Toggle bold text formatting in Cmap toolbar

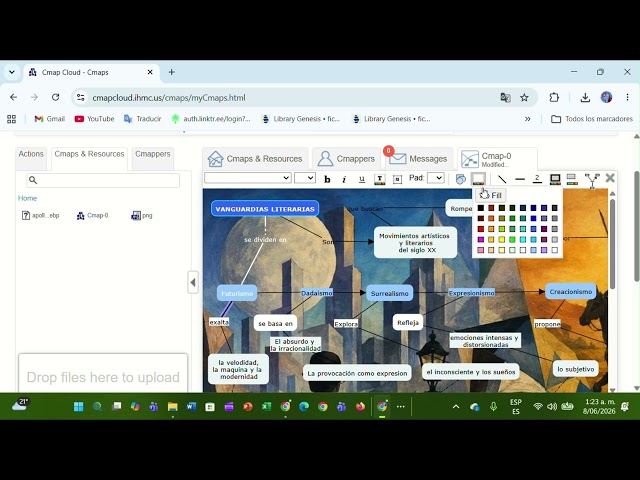click(327, 179)
